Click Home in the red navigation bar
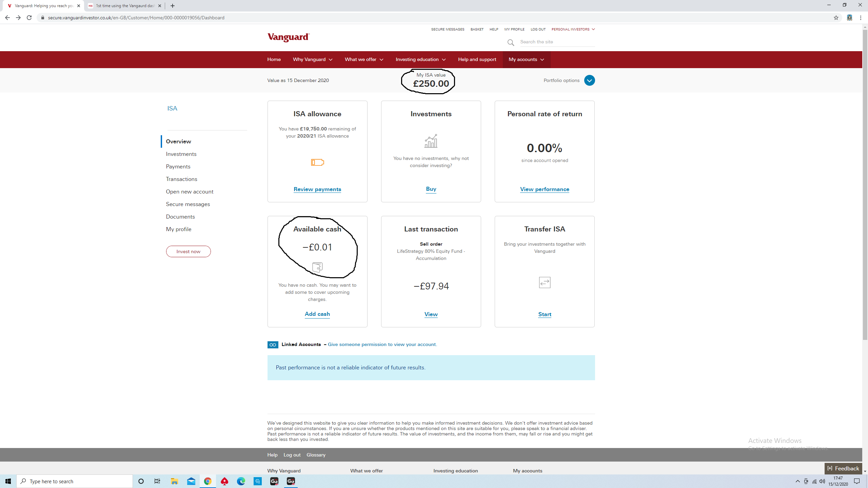Image resolution: width=868 pixels, height=488 pixels. click(274, 60)
